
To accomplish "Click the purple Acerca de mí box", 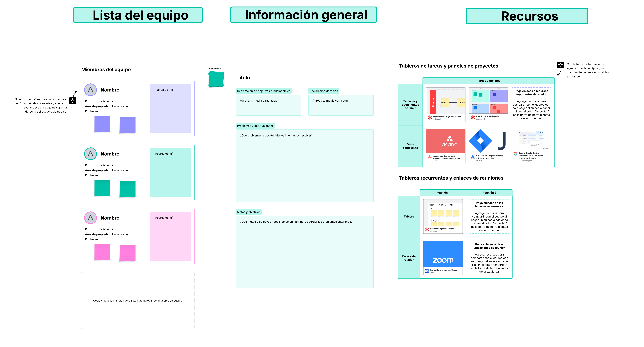I will coord(170,109).
